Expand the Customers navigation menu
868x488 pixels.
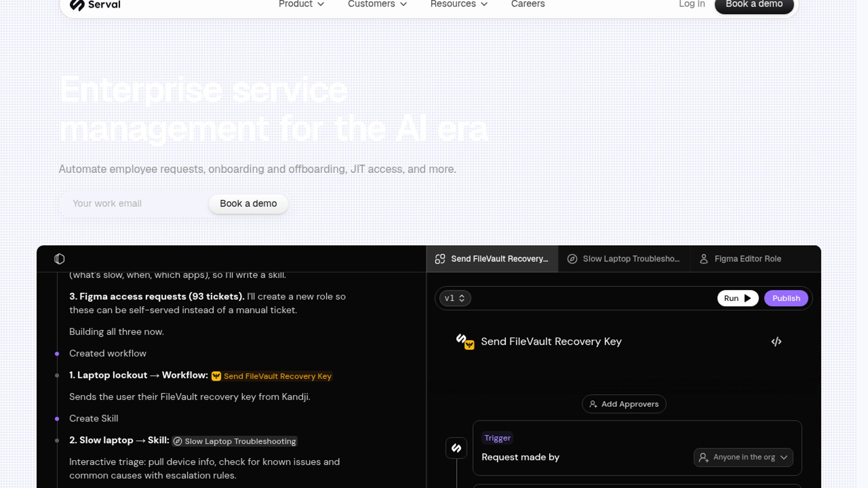[x=377, y=4]
